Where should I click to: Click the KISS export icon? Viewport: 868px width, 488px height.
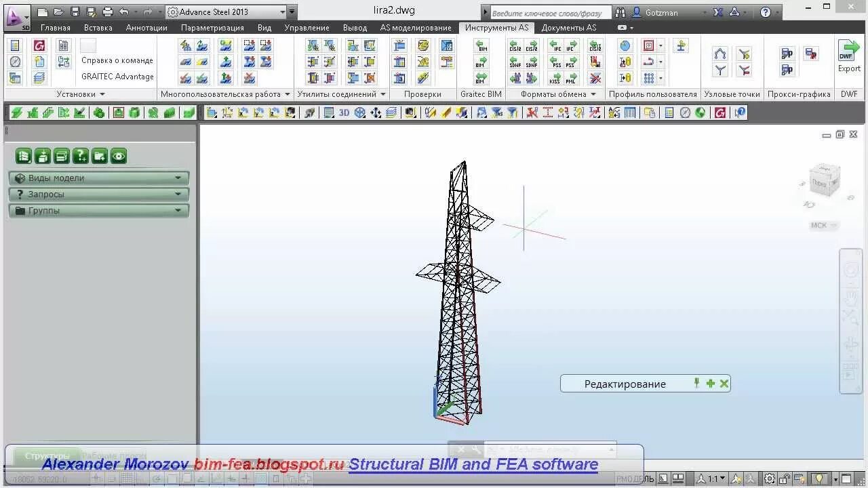[x=555, y=78]
